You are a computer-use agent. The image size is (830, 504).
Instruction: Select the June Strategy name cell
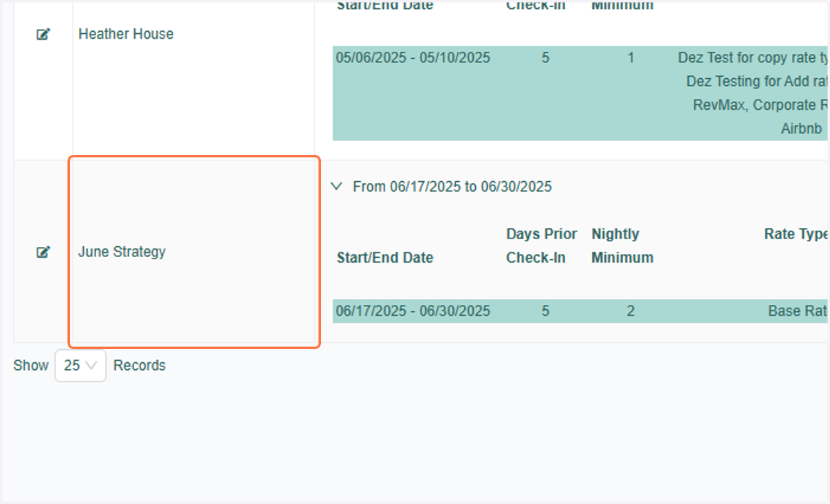194,252
